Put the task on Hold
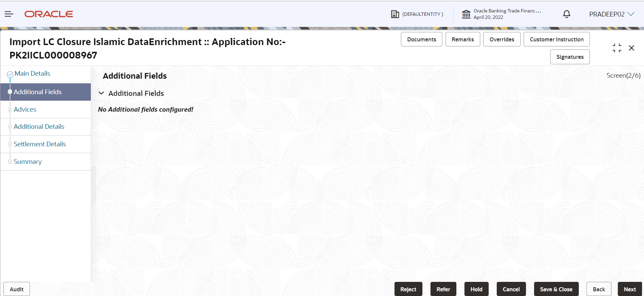Image resolution: width=644 pixels, height=296 pixels. coord(476,289)
